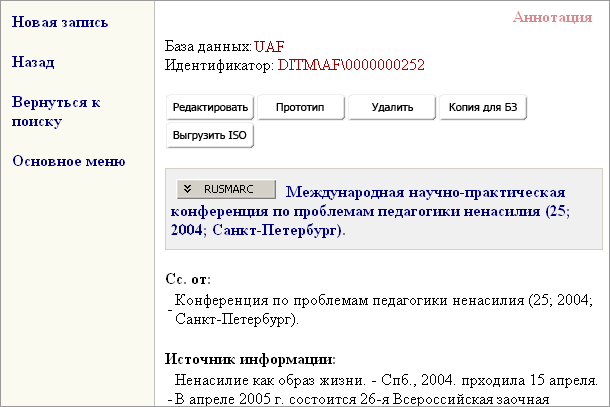Click the identifier DITM\AF\0000000252
The width and height of the screenshot is (610, 407).
pos(350,65)
